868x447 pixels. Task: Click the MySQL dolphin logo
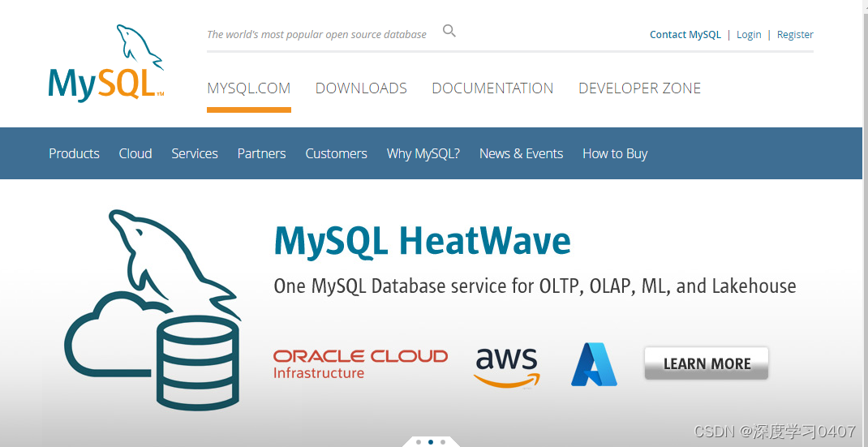click(106, 63)
